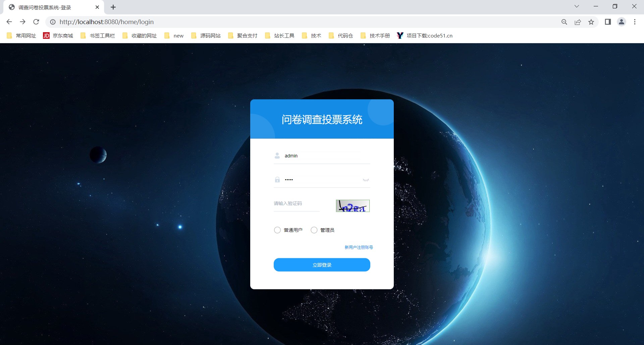Open the 常用网址 bookmark folder

pyautogui.click(x=21, y=36)
